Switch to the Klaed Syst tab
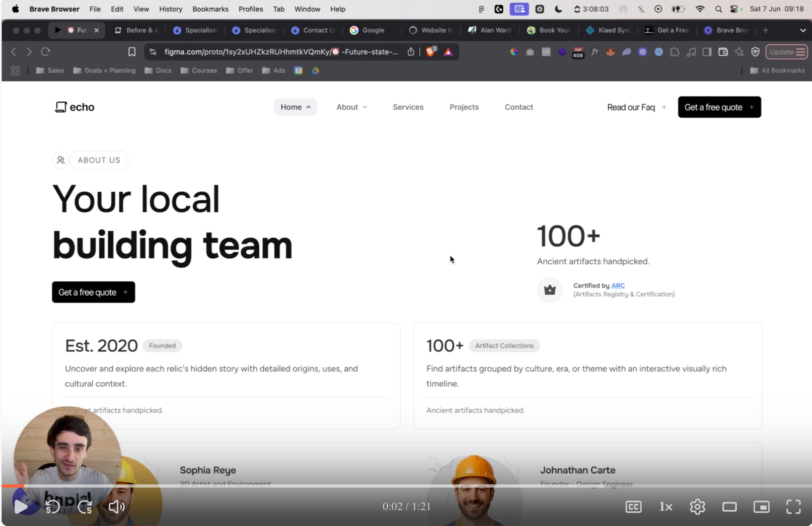 point(608,30)
